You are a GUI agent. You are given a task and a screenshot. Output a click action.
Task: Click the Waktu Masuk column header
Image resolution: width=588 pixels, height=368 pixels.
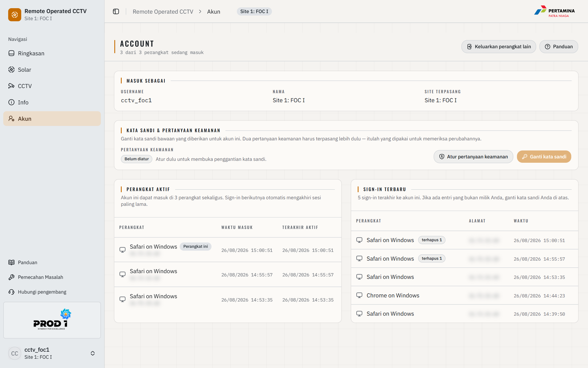tap(237, 227)
